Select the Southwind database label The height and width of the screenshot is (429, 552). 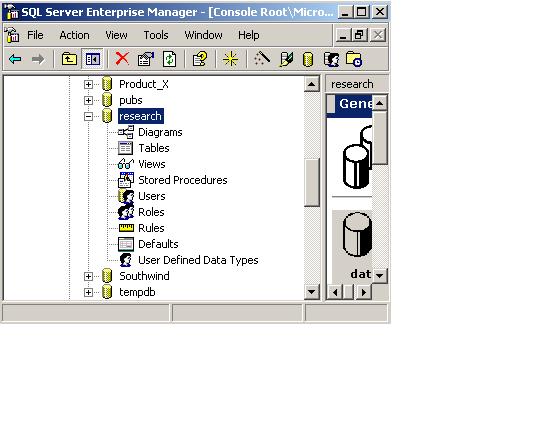tap(144, 276)
